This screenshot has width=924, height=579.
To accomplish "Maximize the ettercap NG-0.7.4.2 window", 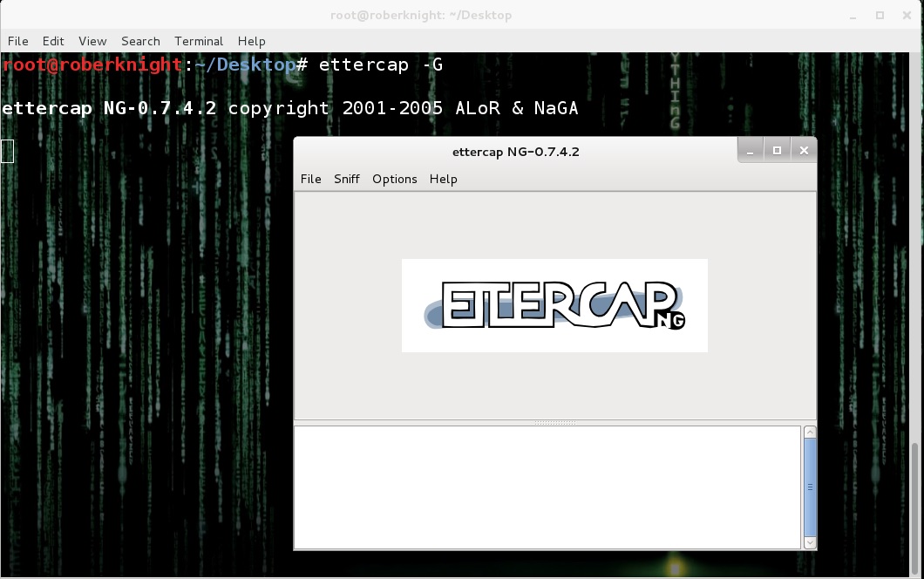I will [777, 151].
